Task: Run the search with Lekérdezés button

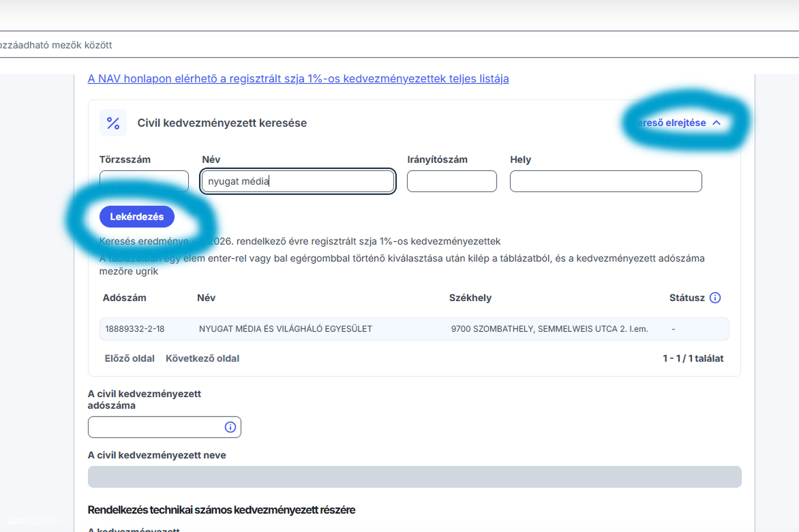Action: (137, 217)
